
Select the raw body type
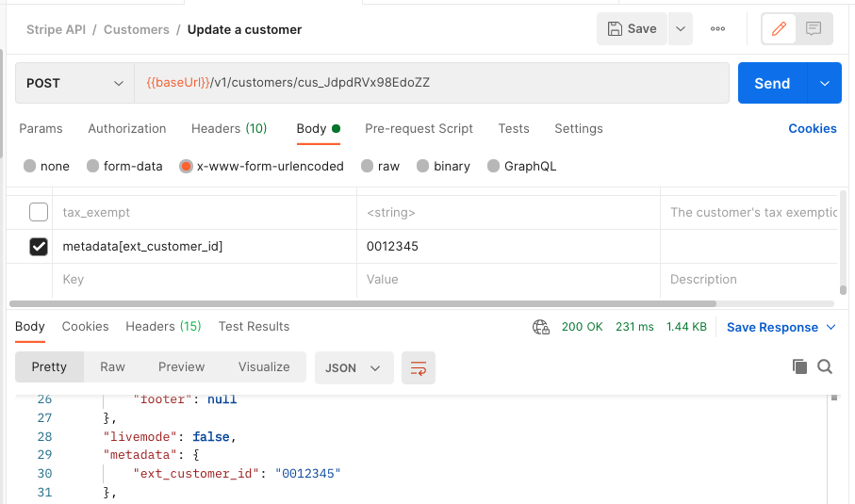coord(367,166)
